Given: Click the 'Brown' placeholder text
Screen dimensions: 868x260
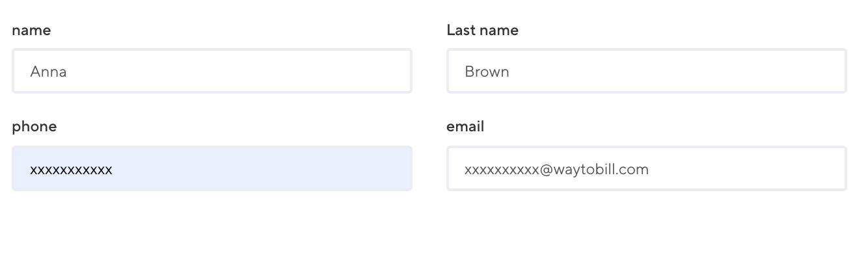Looking at the screenshot, I should (x=487, y=72).
